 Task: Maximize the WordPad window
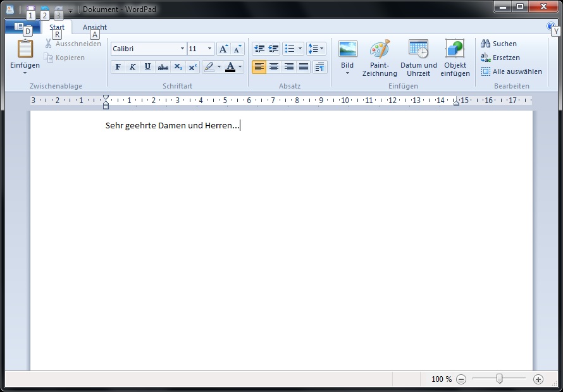pyautogui.click(x=519, y=7)
